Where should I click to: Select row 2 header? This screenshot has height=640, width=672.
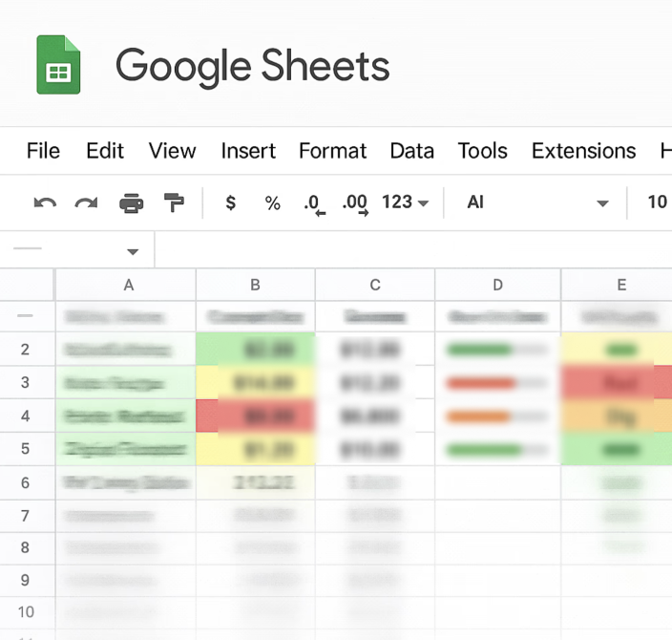click(28, 350)
